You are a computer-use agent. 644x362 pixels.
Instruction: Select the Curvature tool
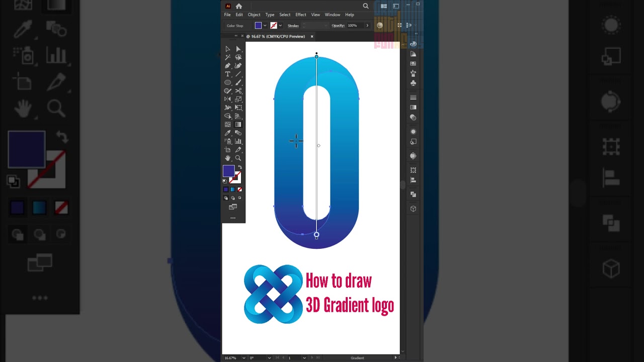click(x=238, y=66)
